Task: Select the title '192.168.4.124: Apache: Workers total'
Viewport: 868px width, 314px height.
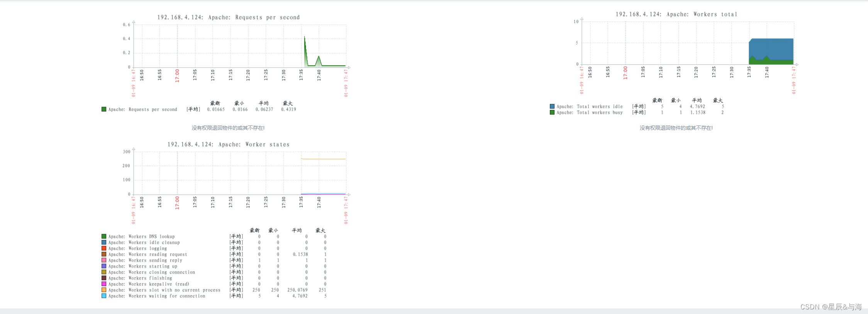Action: [676, 14]
